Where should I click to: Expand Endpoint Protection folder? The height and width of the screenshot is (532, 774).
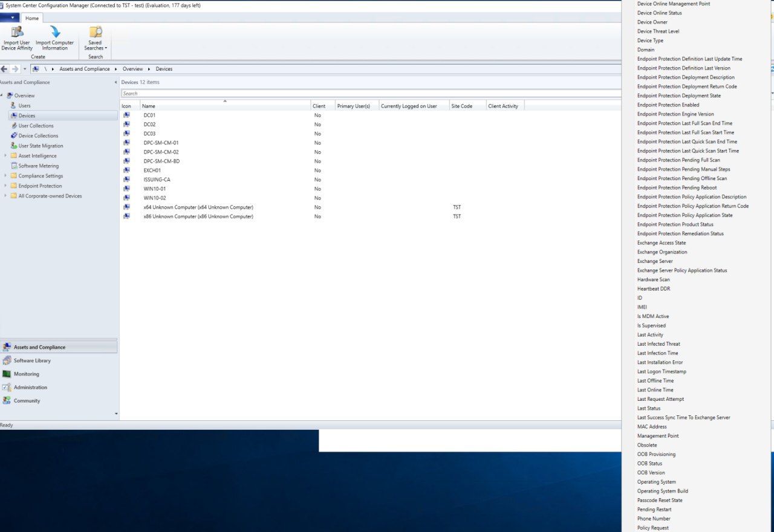click(x=5, y=186)
